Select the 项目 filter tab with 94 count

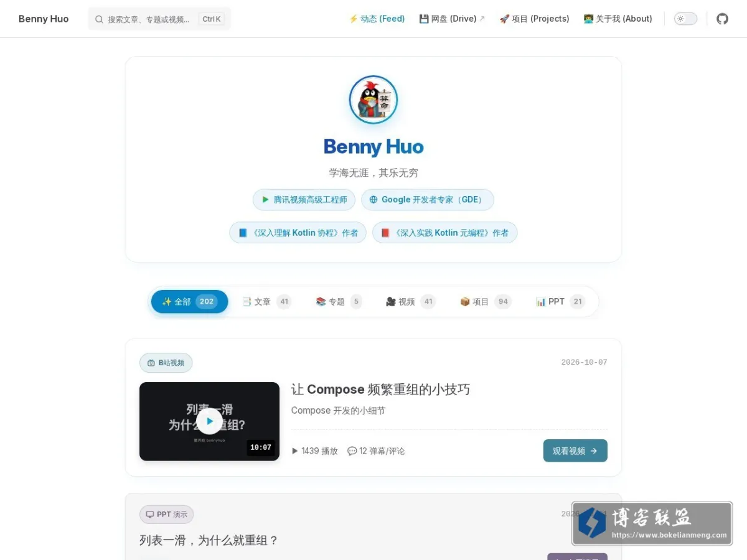click(x=486, y=302)
